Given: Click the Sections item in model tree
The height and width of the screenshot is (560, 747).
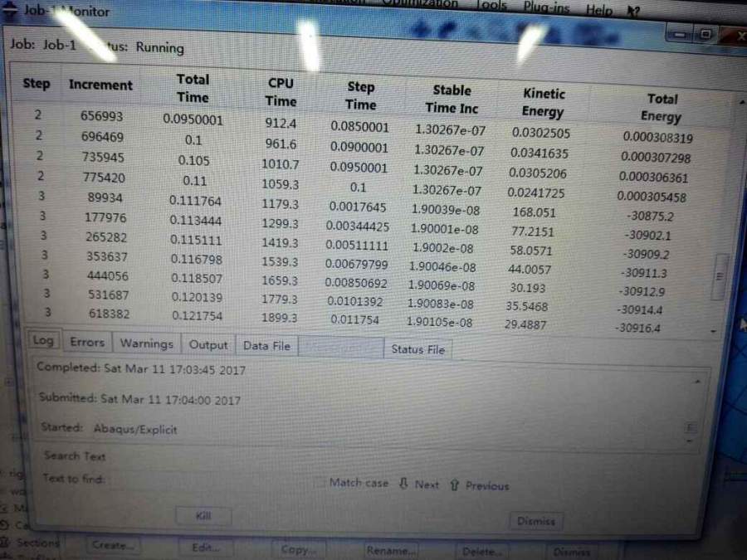Looking at the screenshot, I should pos(37,543).
